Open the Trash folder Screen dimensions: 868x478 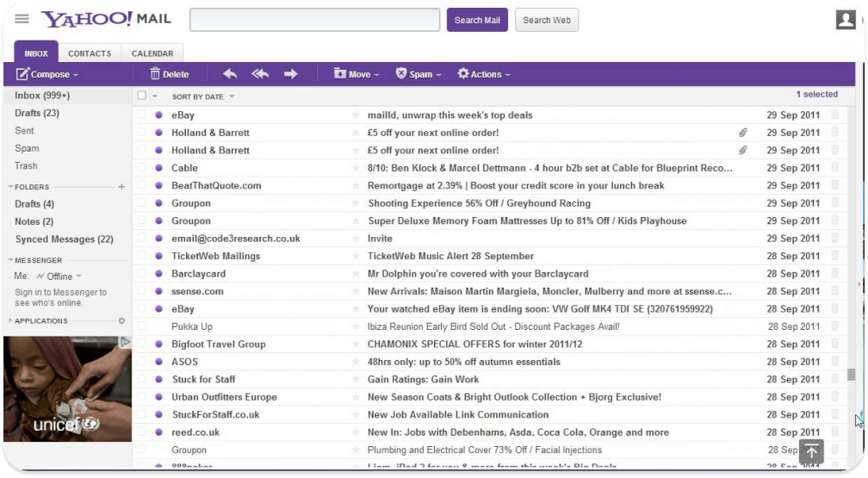click(26, 165)
